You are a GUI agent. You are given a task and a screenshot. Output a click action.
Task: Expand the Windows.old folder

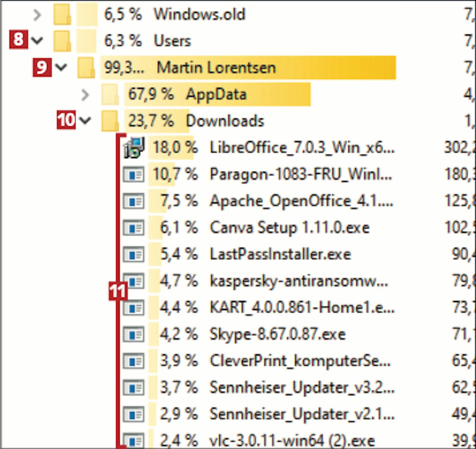pyautogui.click(x=37, y=15)
